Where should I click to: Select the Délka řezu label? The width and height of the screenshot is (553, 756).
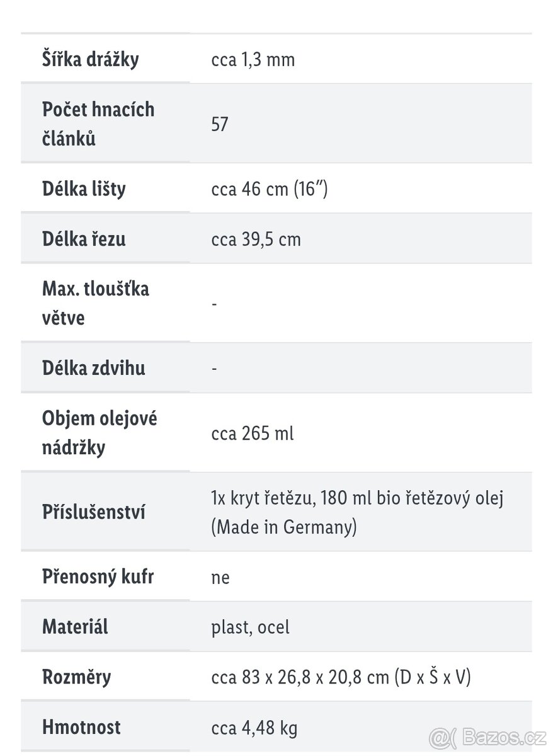[x=84, y=239]
